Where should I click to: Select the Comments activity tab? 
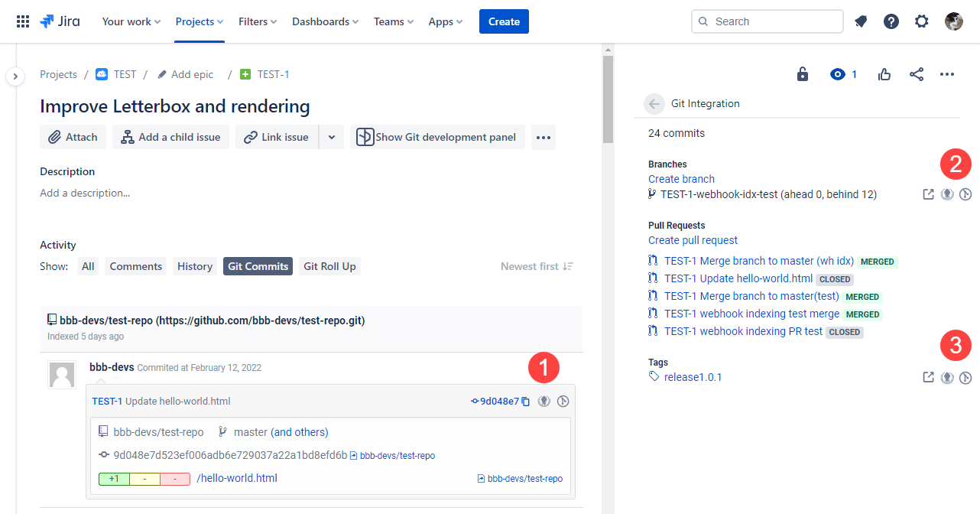tap(136, 266)
